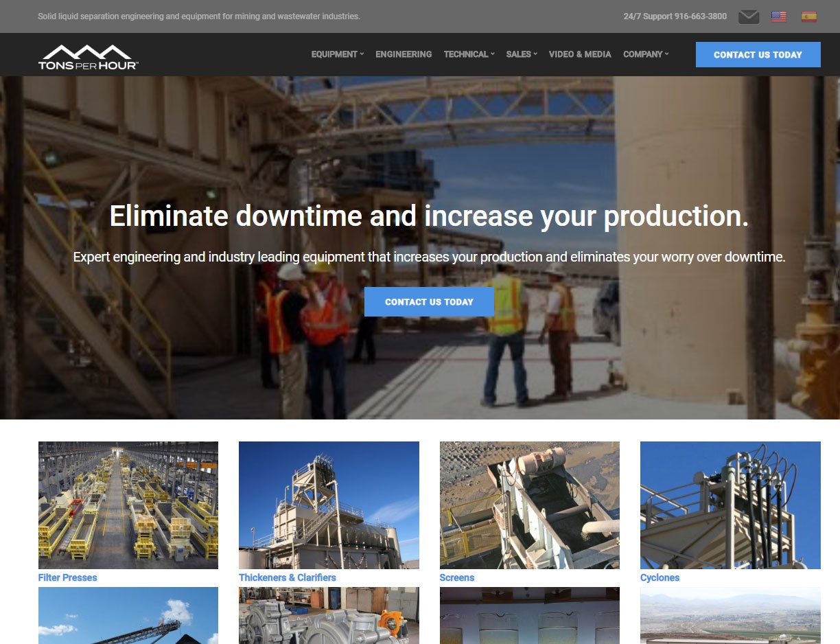Expand the Equipment menu
The height and width of the screenshot is (644, 840).
click(x=337, y=54)
